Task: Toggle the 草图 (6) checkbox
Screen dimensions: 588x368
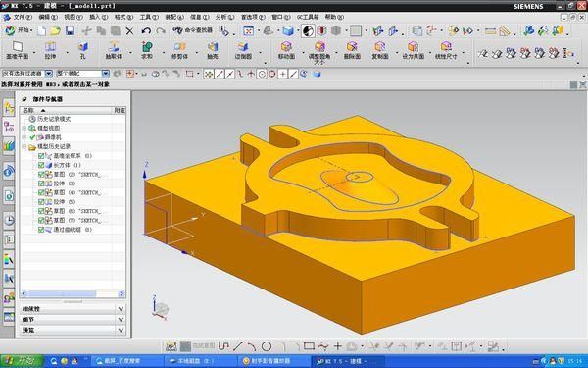Action: (x=41, y=211)
